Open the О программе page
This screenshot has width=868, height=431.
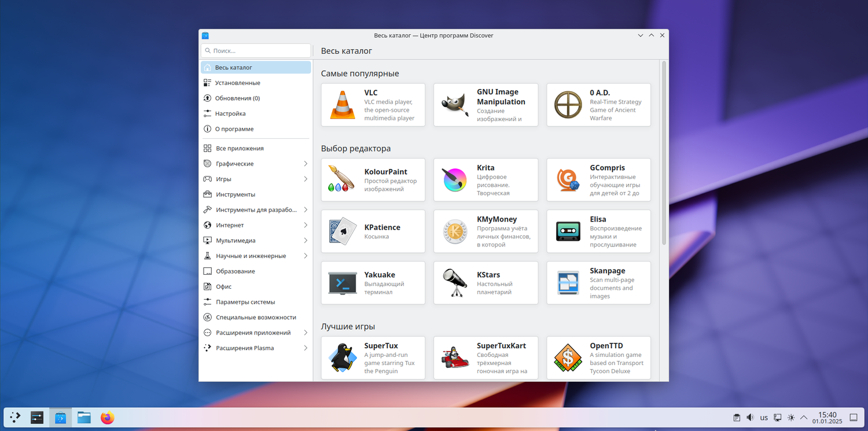click(256, 129)
